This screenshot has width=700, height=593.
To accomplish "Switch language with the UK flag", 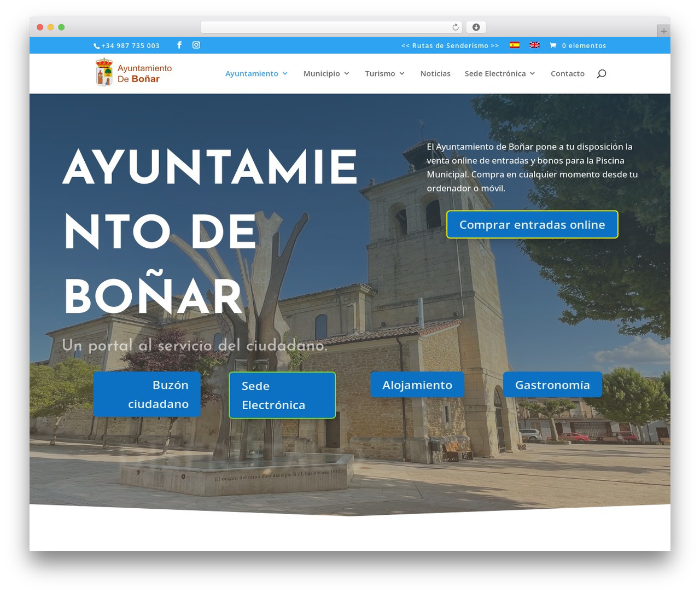I will 535,45.
